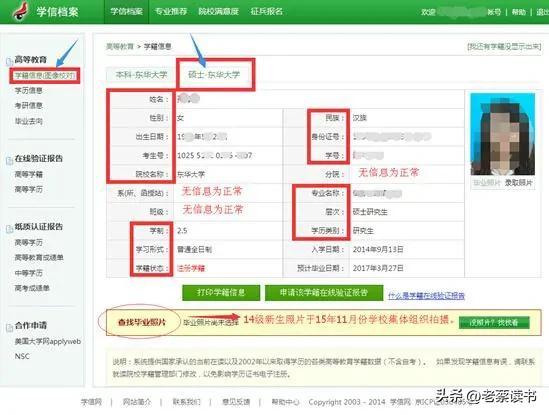This screenshot has height=415, width=549.
Task: Open 学籍信息(图像校对) in sidebar
Action: click(x=44, y=75)
